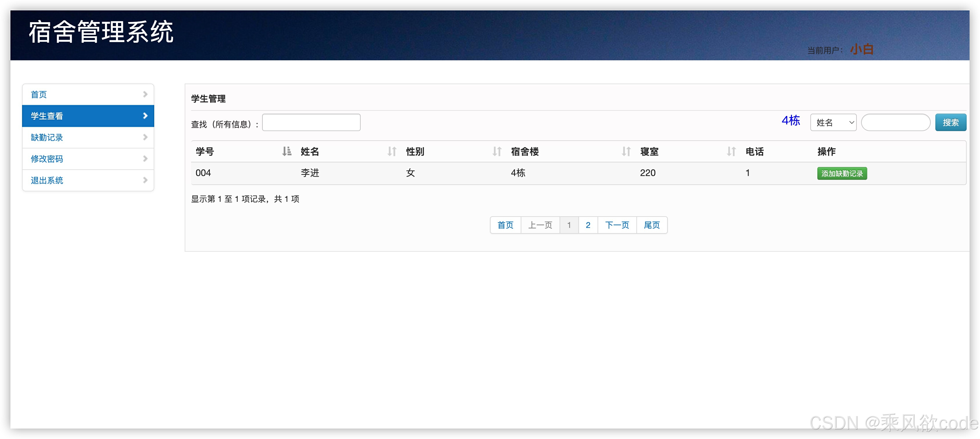Go to page 2 in pagination

[588, 225]
